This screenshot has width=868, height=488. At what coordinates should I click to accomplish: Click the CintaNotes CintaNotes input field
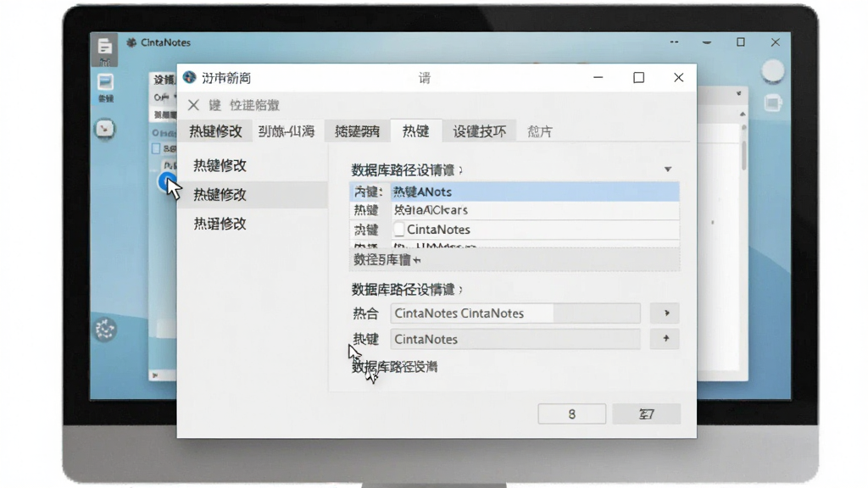pyautogui.click(x=515, y=313)
